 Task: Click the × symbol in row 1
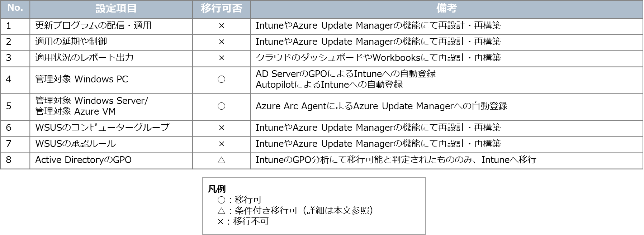click(221, 26)
